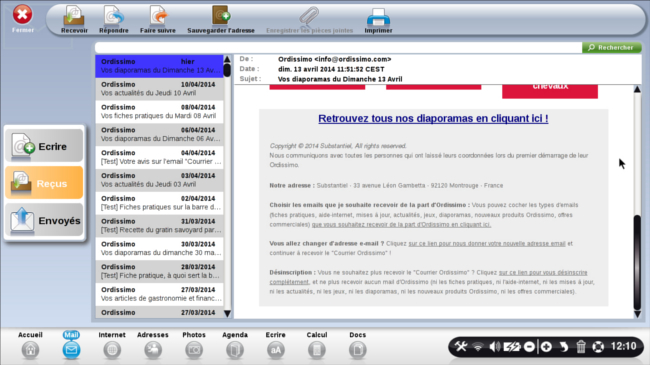Print the email with Imprimer
Screen dimensions: 650x365
378,19
